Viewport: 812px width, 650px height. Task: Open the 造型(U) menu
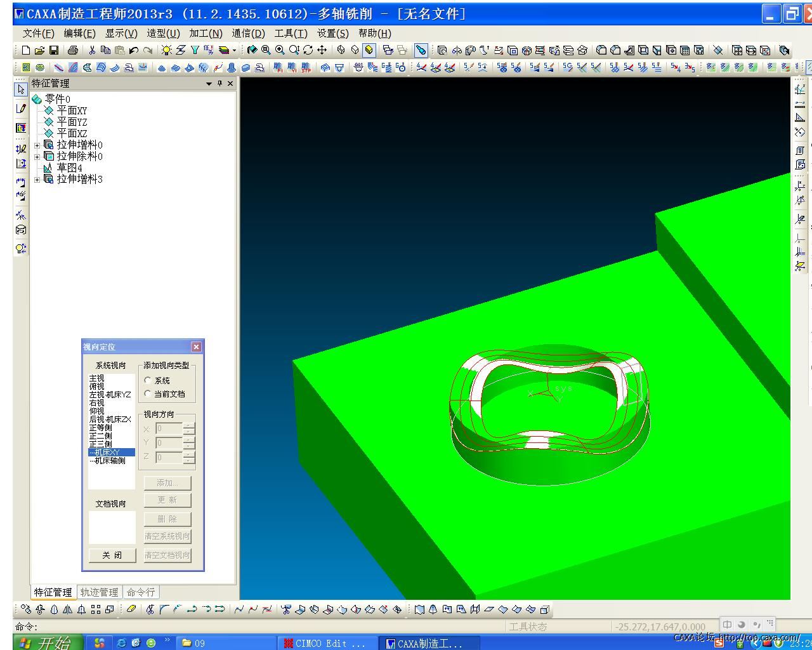163,33
